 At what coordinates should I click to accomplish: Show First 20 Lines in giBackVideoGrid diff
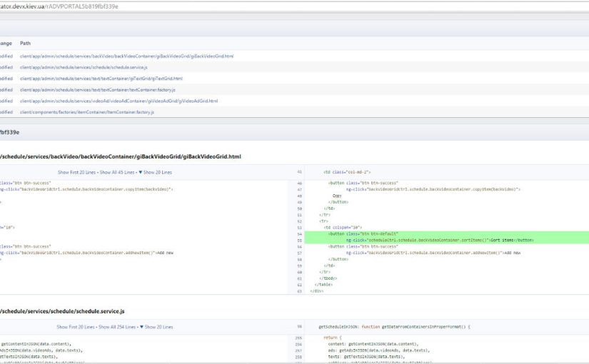click(x=77, y=172)
